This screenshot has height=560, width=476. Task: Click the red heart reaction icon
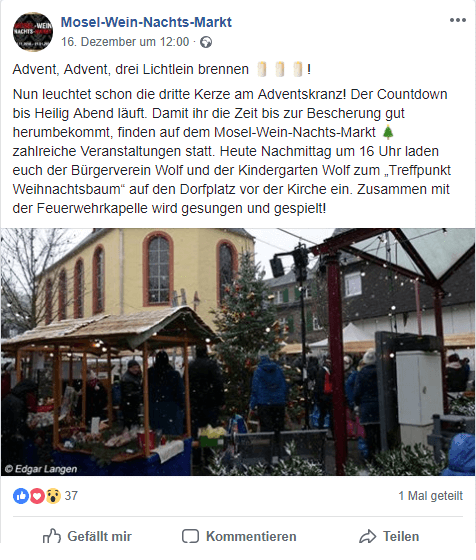tap(37, 496)
